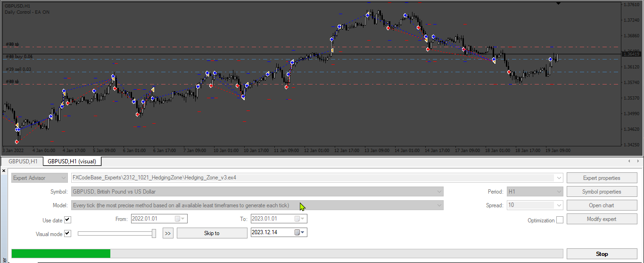
Task: Click the chart shift triangle marker at top
Action: coord(559,4)
